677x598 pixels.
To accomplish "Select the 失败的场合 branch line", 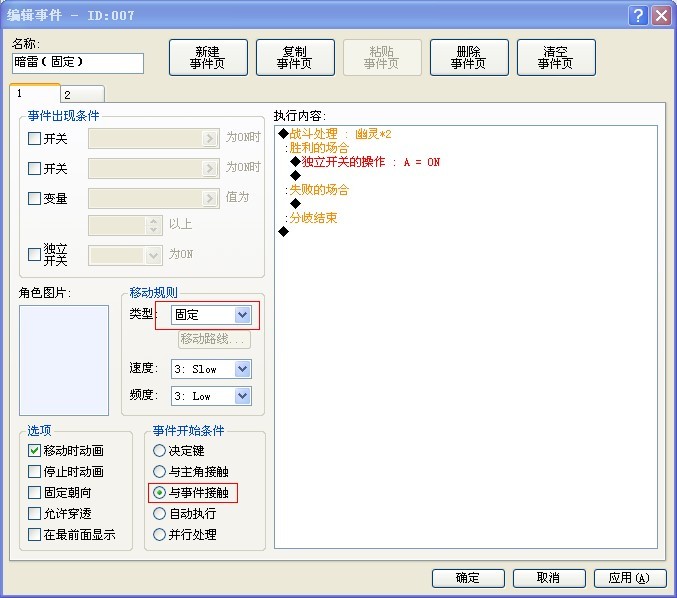I will pyautogui.click(x=317, y=190).
